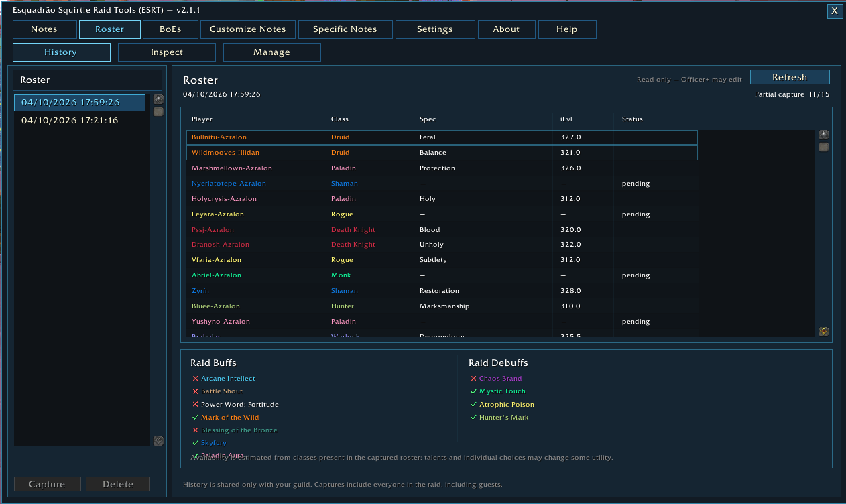Select the Dranosh-Azralon row
Viewport: 846px width, 504px height.
[442, 245]
